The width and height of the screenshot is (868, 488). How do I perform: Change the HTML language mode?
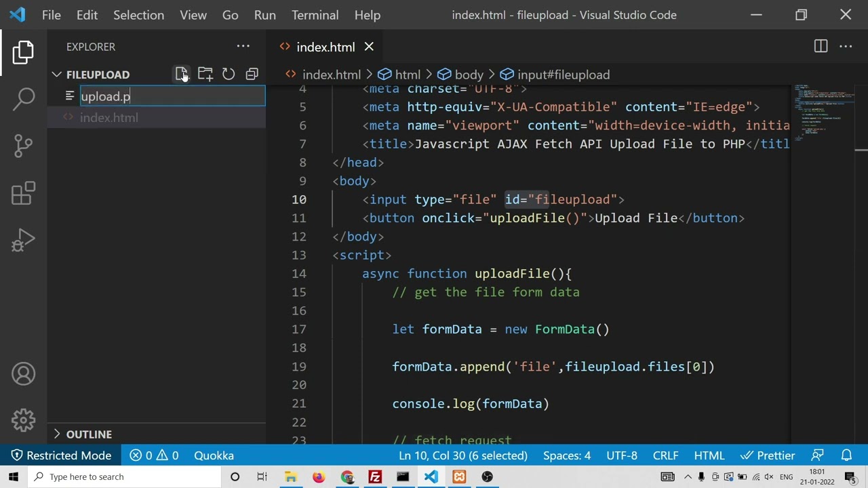tap(709, 455)
